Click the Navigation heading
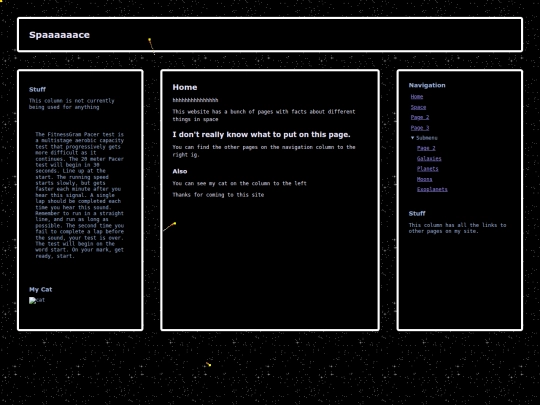The width and height of the screenshot is (540, 405). coord(427,85)
